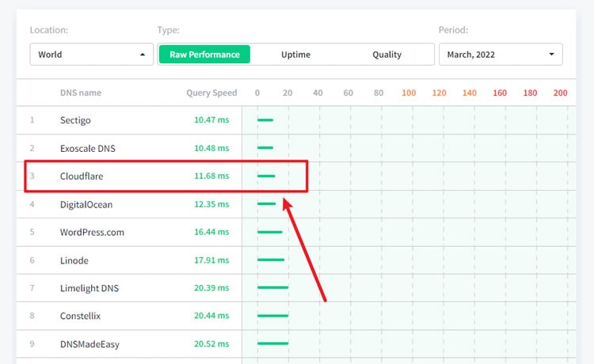Click the 10.47 ms query speed value
Screen dimensions: 594x364
click(211, 120)
